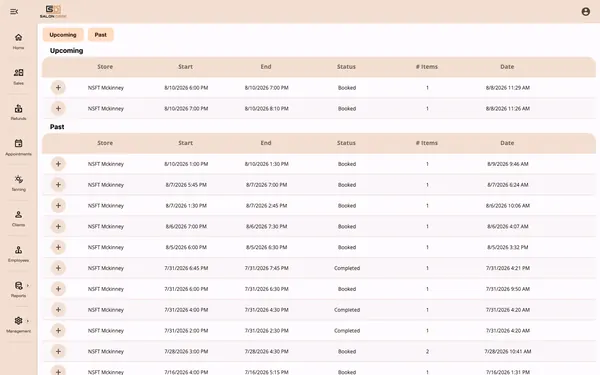Click the Past table Status column header

coord(346,143)
